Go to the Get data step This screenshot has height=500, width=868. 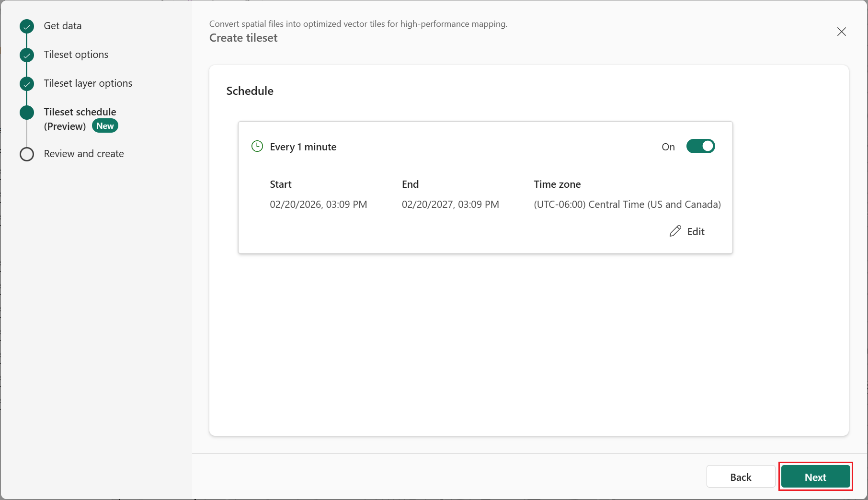[63, 26]
